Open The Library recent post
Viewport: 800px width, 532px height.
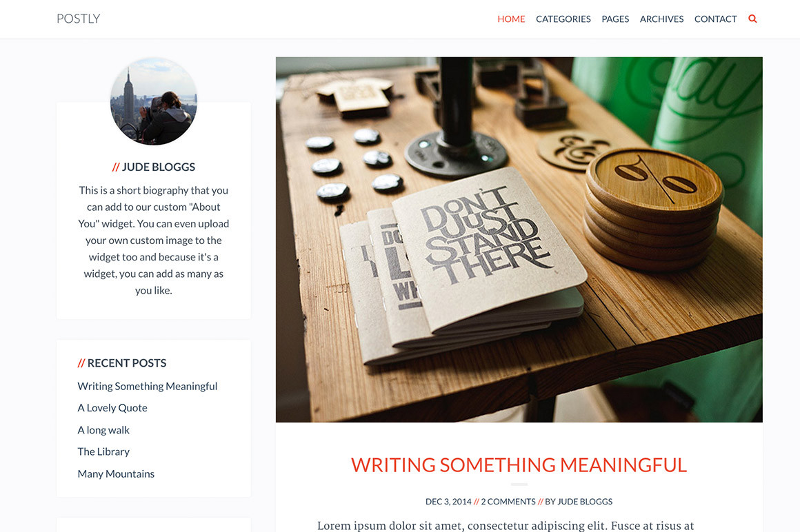(103, 451)
